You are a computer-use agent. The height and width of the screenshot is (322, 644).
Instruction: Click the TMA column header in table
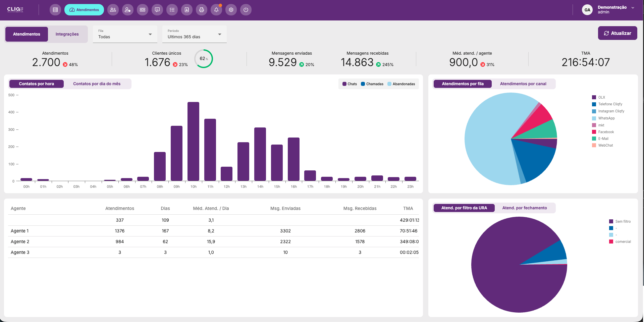coord(408,209)
